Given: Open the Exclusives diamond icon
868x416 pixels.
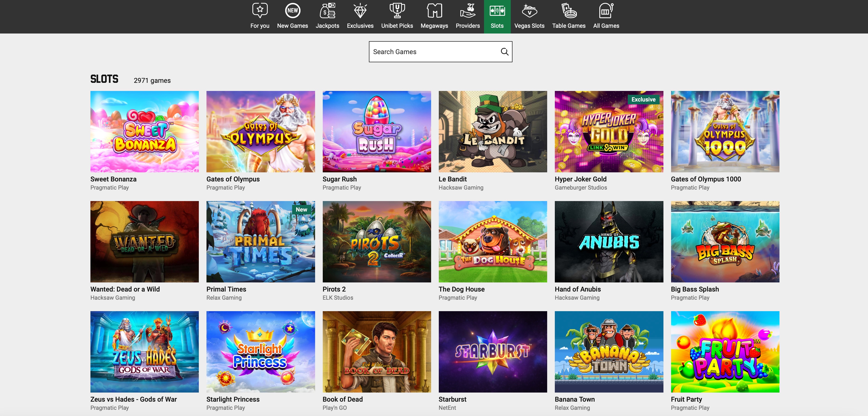Looking at the screenshot, I should [x=360, y=11].
